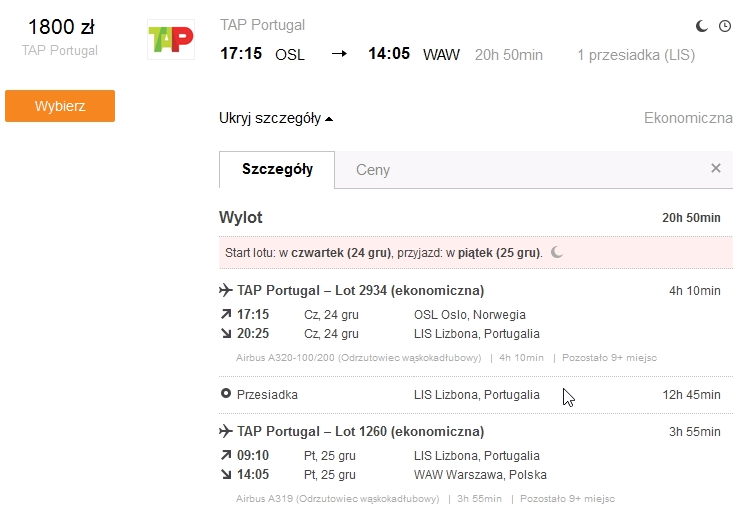The width and height of the screenshot is (738, 513).
Task: Click the 1 przesiadka (LIS) text
Action: point(636,55)
